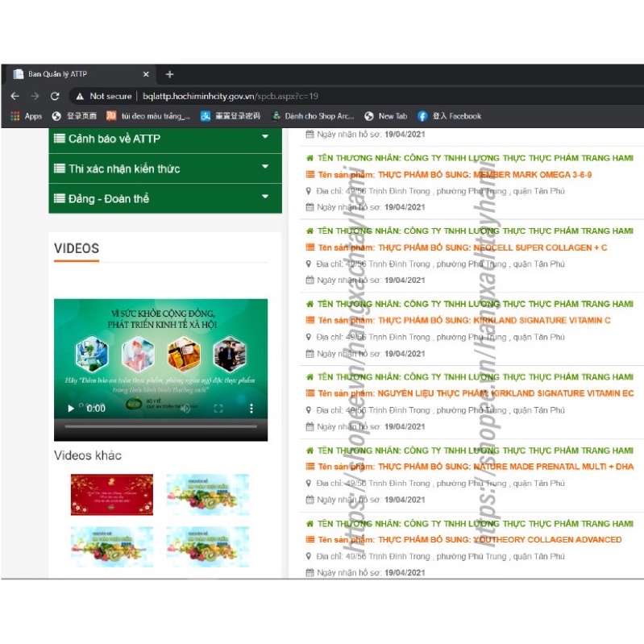Click the browser forward arrow
Viewport: 644px width, 644px height.
35,96
